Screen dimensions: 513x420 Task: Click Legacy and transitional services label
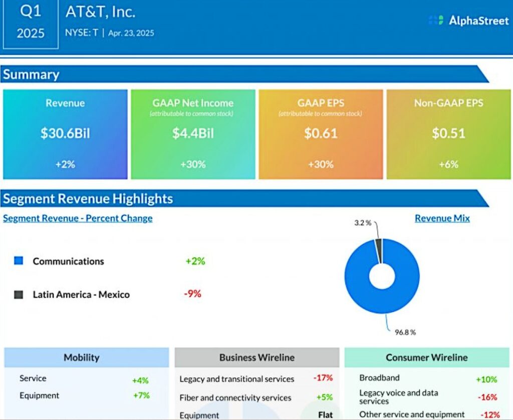pyautogui.click(x=237, y=379)
